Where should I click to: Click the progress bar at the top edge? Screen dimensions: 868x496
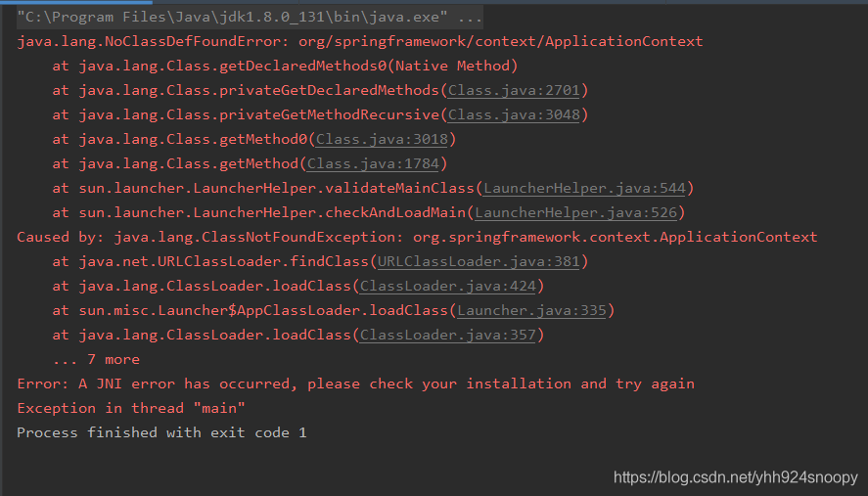coord(75,2)
